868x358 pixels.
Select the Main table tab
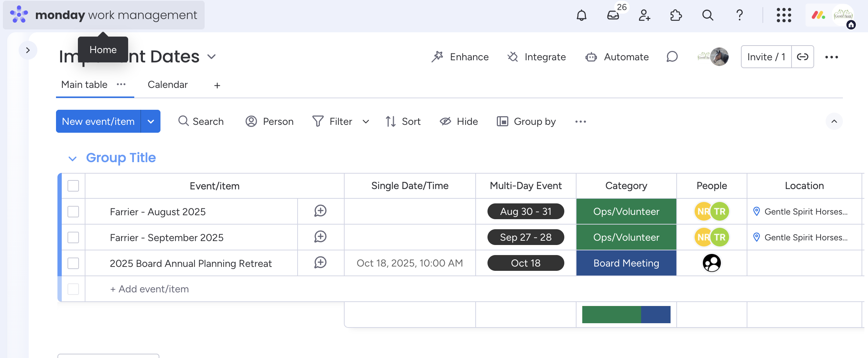[x=84, y=85]
